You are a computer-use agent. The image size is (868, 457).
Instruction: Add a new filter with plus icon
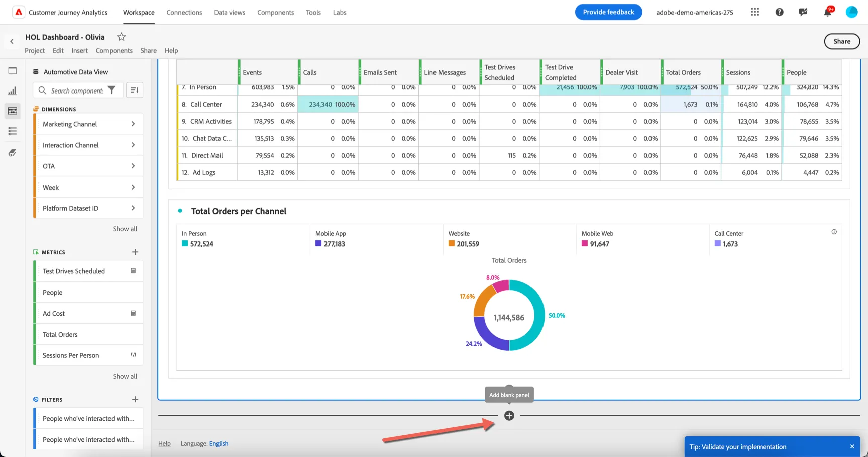coord(135,399)
